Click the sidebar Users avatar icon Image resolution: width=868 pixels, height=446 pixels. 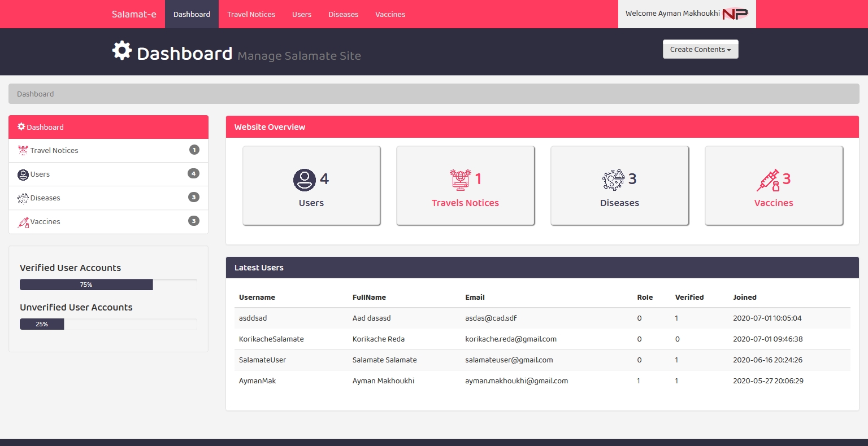[x=23, y=174]
